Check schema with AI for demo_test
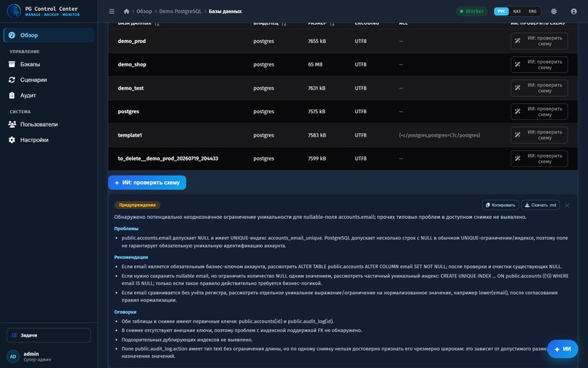This screenshot has height=368, width=588. click(539, 88)
